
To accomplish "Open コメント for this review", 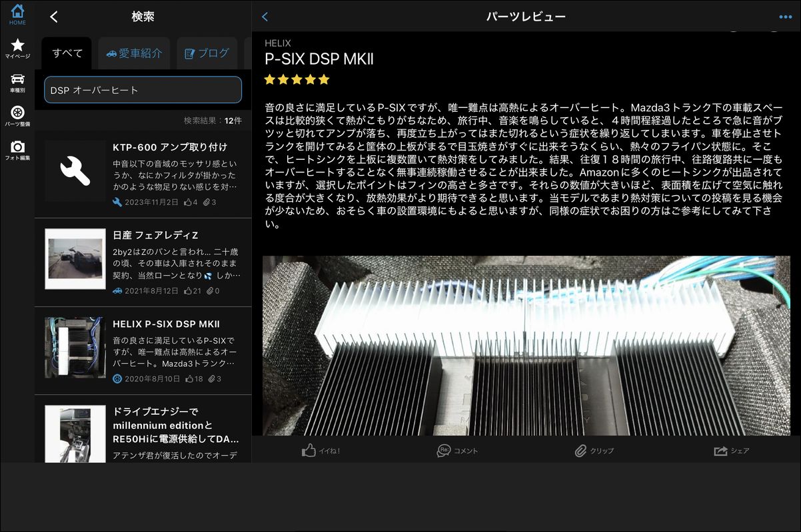I will click(457, 451).
